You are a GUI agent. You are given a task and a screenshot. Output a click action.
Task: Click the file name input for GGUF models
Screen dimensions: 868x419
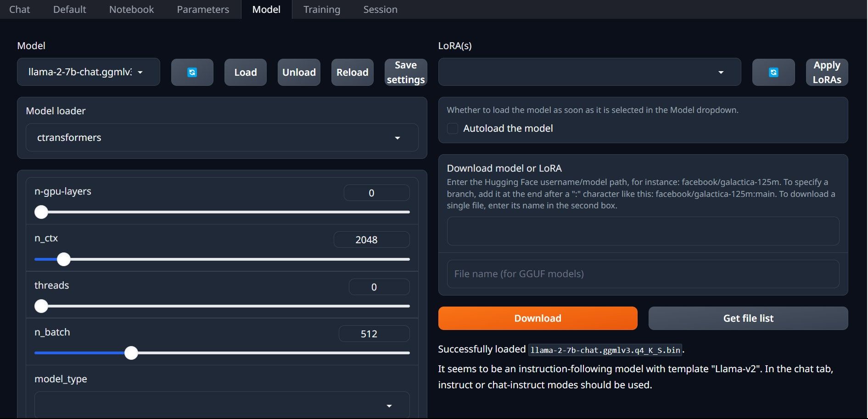[x=642, y=274]
